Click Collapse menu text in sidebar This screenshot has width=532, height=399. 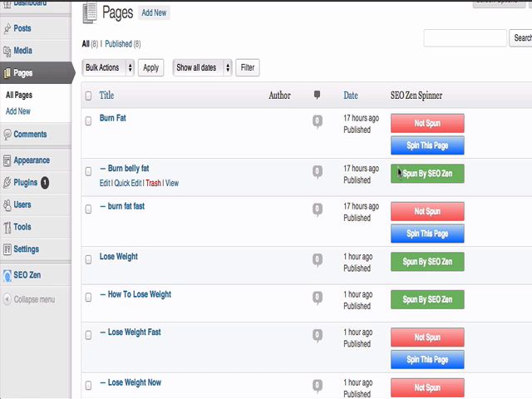point(34,299)
